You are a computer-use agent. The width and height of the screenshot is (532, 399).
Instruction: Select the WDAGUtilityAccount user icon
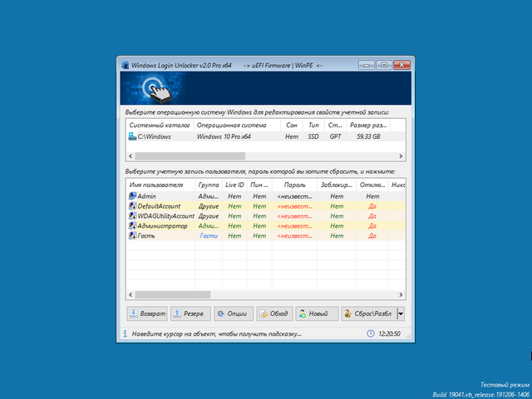(x=132, y=215)
